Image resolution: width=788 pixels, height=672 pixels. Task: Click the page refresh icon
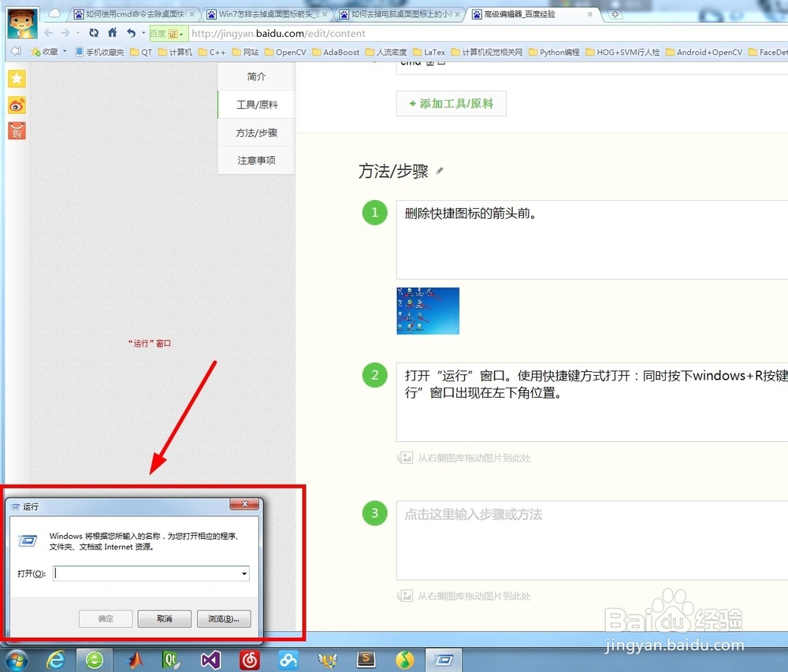click(x=93, y=33)
